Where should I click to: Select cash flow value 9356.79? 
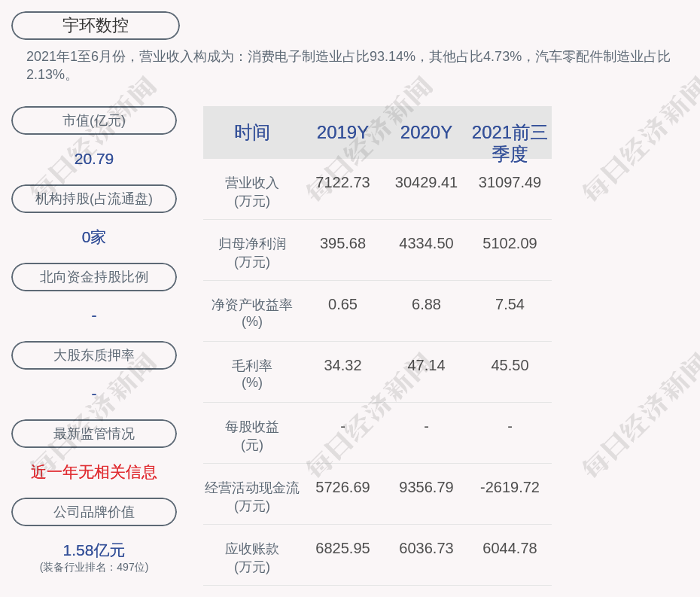426,487
